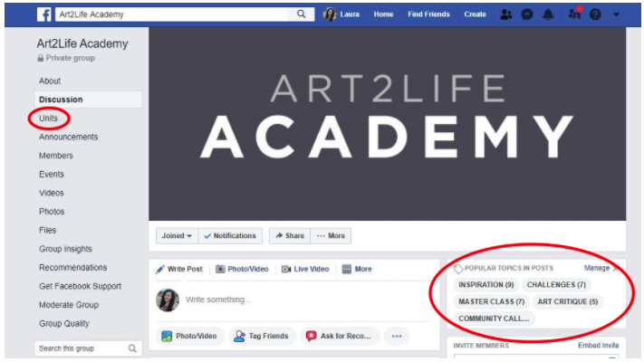
Task: Close the popular topics panel
Action: click(x=615, y=269)
